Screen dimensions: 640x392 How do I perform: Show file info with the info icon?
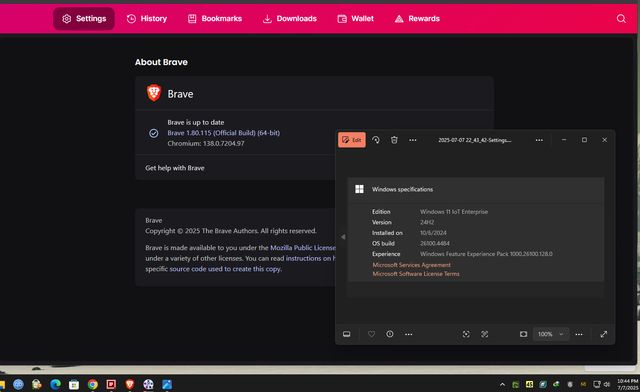pos(390,334)
